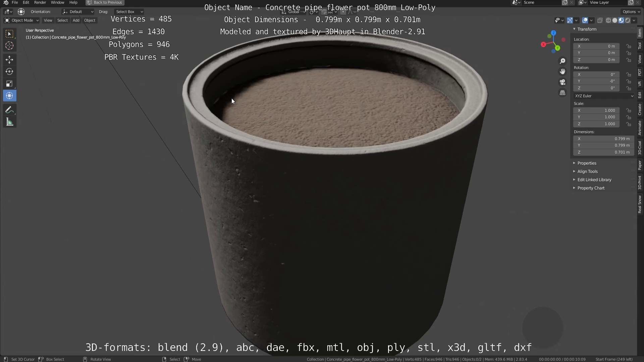Expand the Property Chart panel
644x362 pixels.
tap(591, 188)
